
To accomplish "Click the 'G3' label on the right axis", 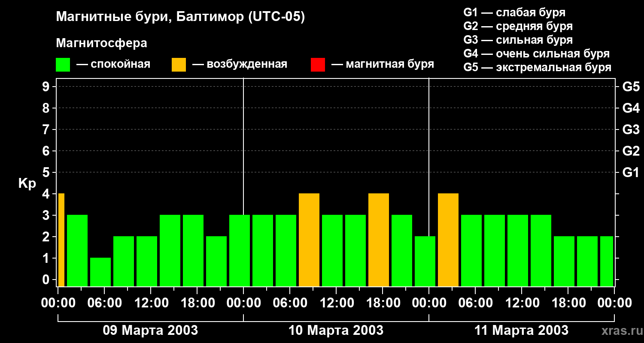I will (631, 129).
